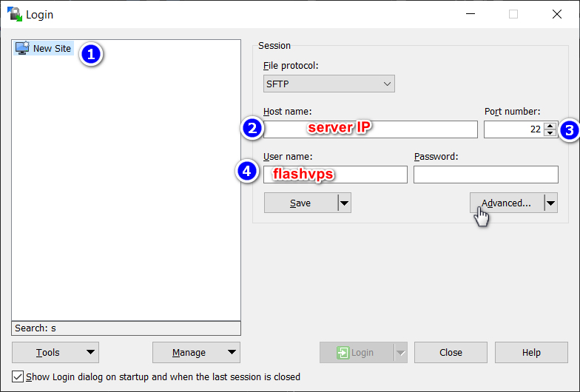The height and width of the screenshot is (392, 580).
Task: Open the File protocol SFTP dropdown
Action: pos(328,84)
